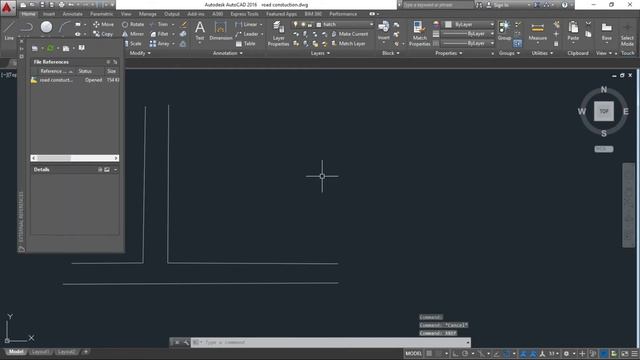The height and width of the screenshot is (360, 640).
Task: Click the Rotate tool
Action: click(x=133, y=24)
